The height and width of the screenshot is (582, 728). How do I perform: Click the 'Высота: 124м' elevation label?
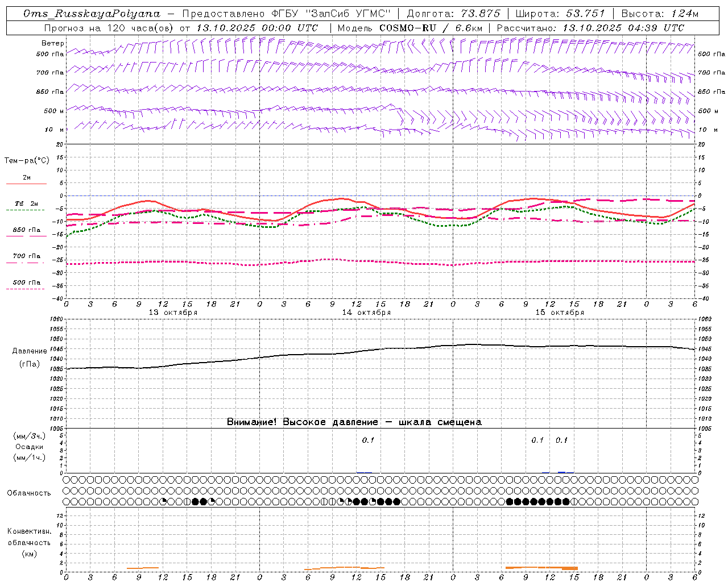[x=660, y=14]
